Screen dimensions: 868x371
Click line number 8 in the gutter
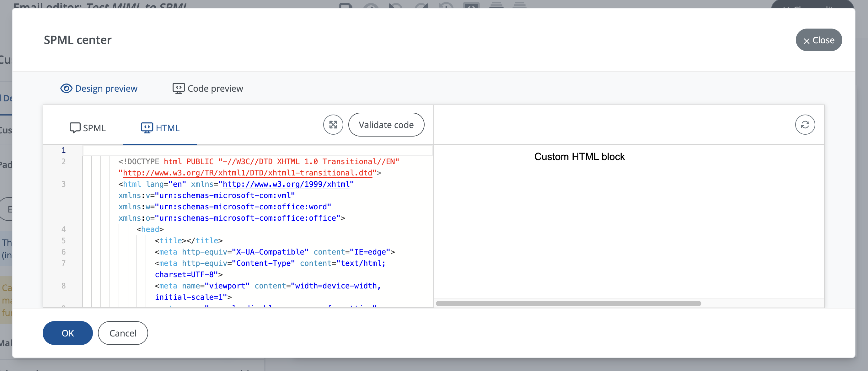[63, 286]
